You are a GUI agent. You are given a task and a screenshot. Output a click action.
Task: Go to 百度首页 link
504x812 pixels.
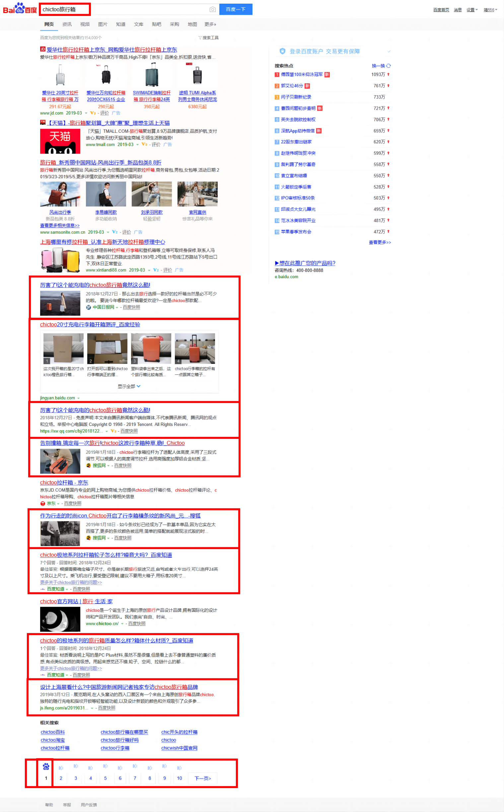coord(441,10)
